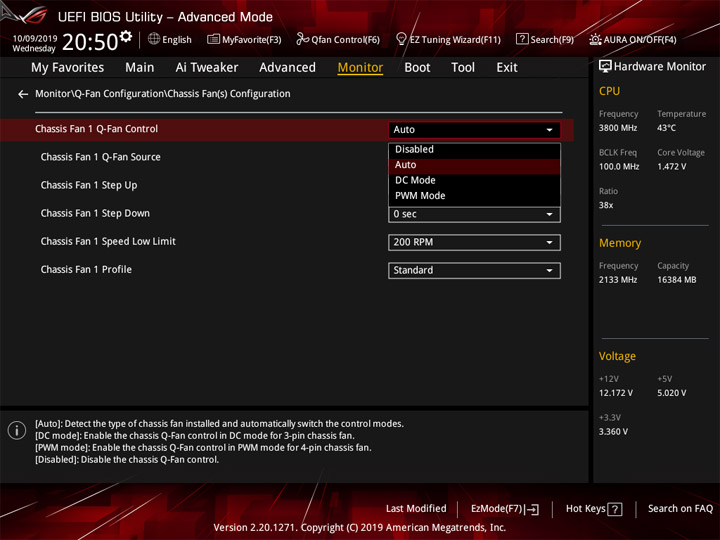Click the BCLK Freq 100.0 MHz value
Screen dimensions: 720x540
point(619,167)
